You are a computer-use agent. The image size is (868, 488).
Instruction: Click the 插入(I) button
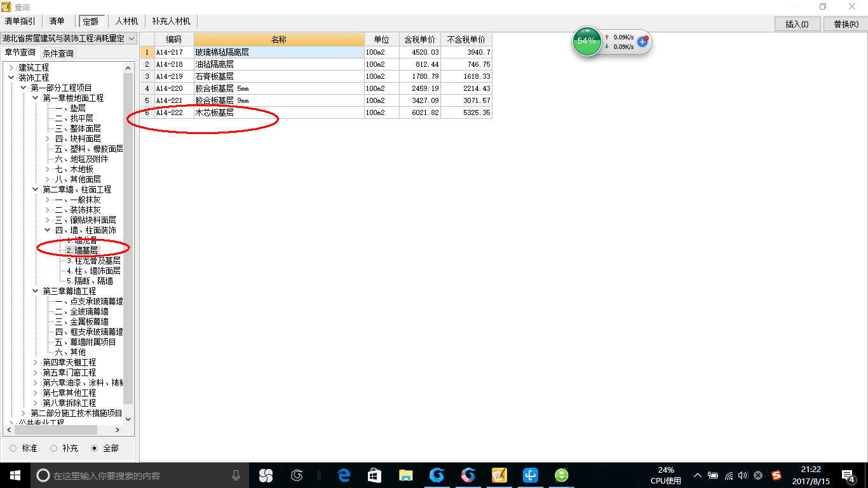[797, 24]
